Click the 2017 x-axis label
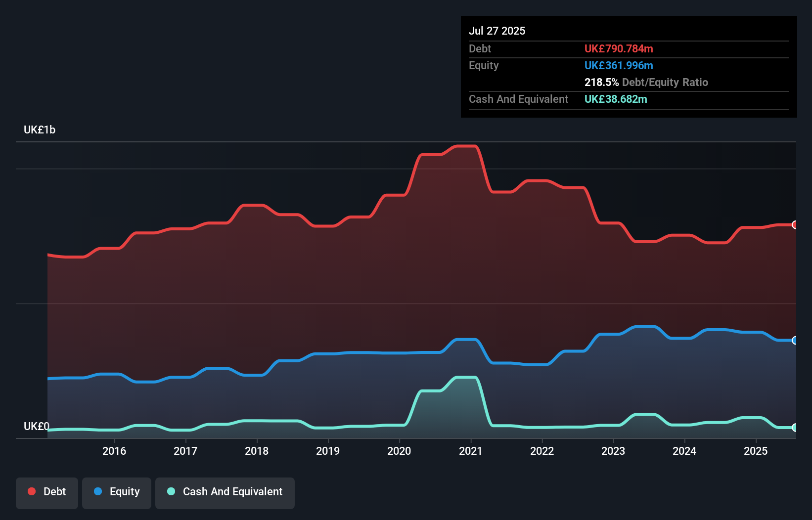812x520 pixels. click(185, 451)
